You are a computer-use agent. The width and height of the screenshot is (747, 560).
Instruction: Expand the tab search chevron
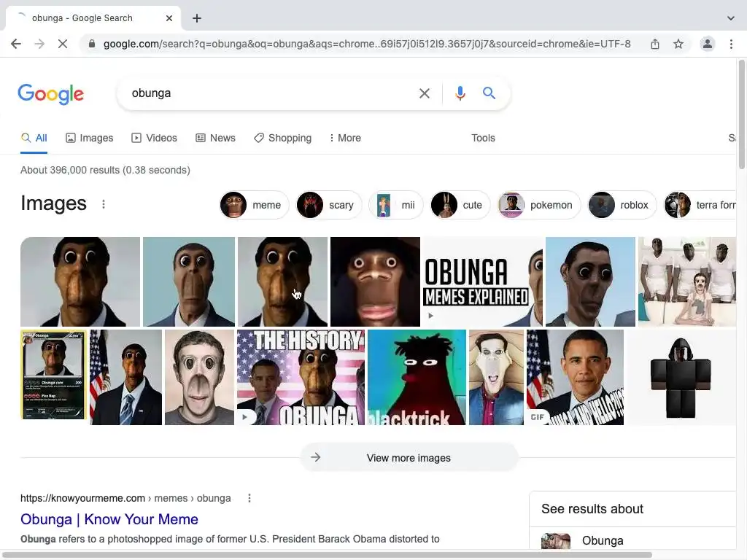[731, 18]
